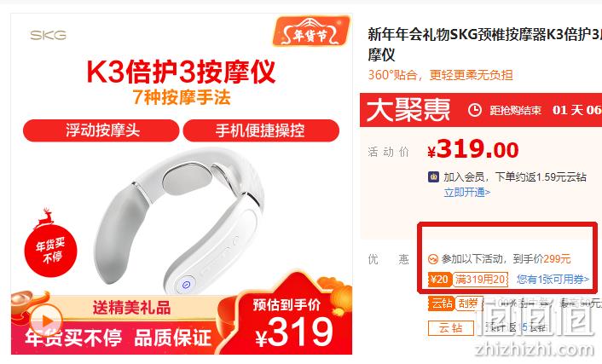
Task: Open the neck massager product image
Action: coord(181,219)
